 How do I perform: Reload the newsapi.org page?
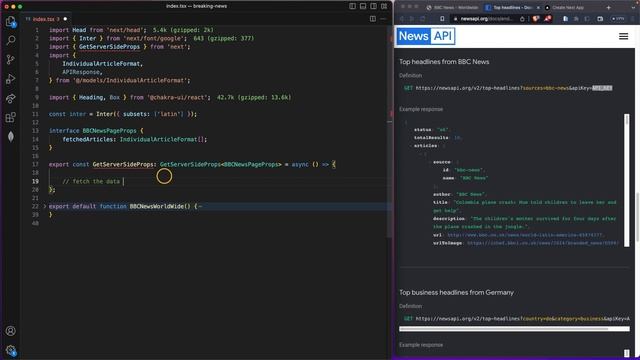pyautogui.click(x=422, y=19)
